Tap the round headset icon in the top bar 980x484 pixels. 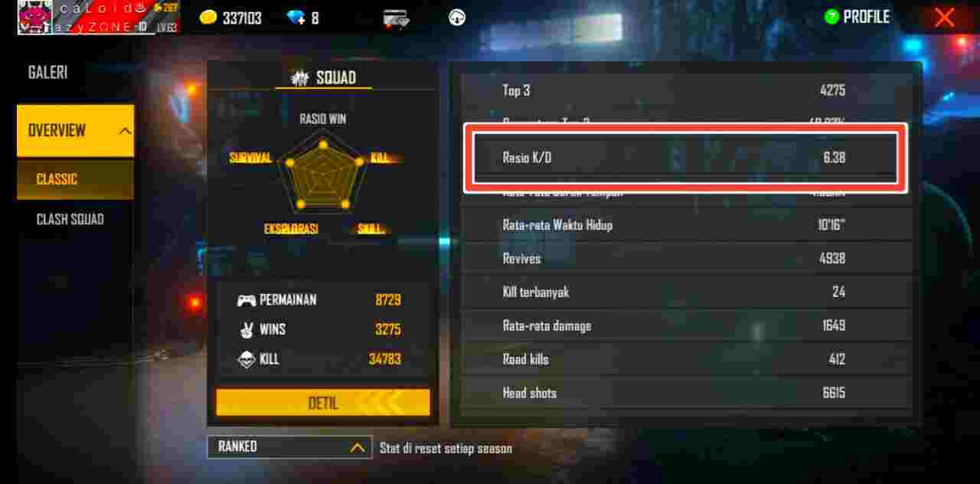[457, 17]
